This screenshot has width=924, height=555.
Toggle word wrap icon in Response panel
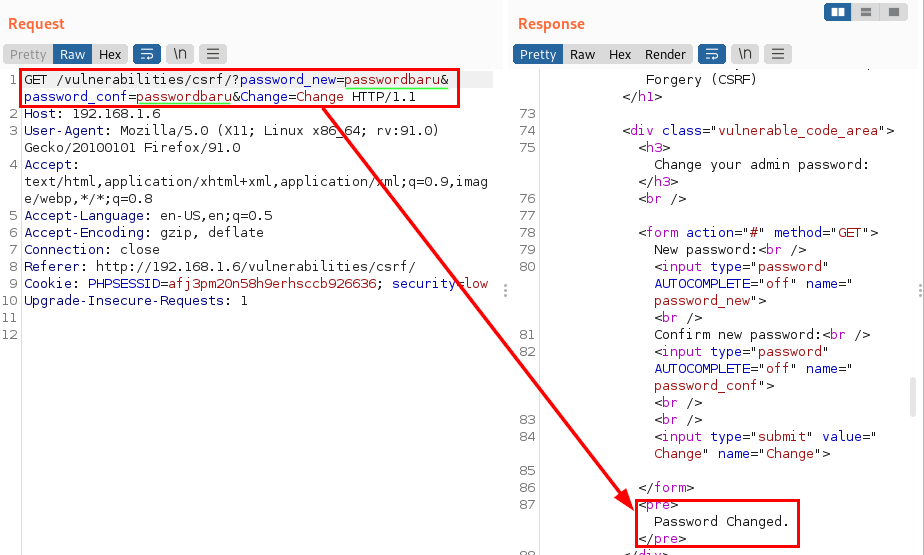point(711,54)
